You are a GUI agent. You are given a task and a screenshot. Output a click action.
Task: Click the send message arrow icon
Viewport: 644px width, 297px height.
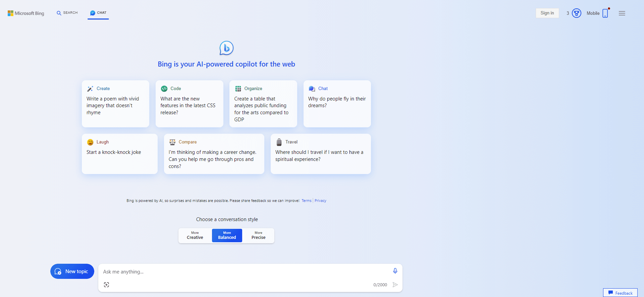pyautogui.click(x=395, y=285)
